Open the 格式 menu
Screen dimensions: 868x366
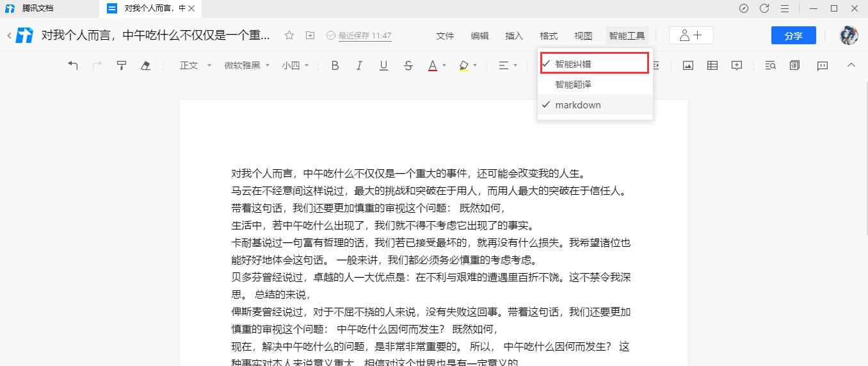[549, 36]
